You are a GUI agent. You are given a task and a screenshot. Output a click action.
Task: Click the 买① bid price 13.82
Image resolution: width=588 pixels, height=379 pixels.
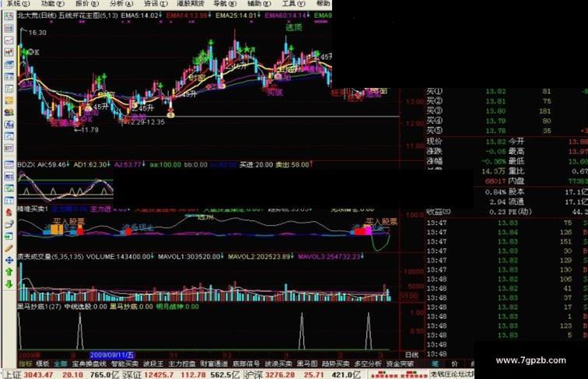point(495,91)
